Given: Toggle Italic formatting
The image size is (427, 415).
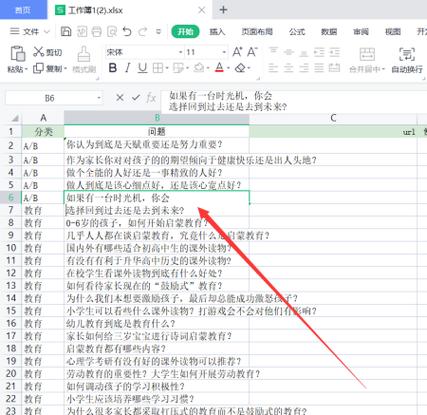Looking at the screenshot, I should (x=127, y=68).
